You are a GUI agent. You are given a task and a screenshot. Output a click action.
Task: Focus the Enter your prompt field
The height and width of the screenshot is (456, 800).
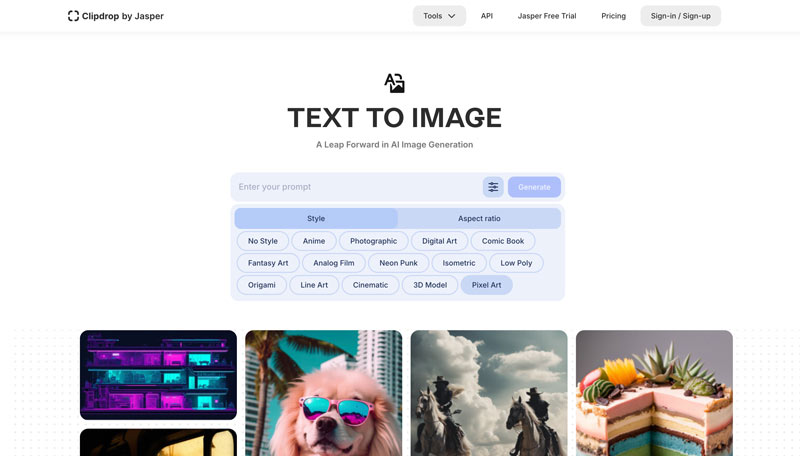355,187
